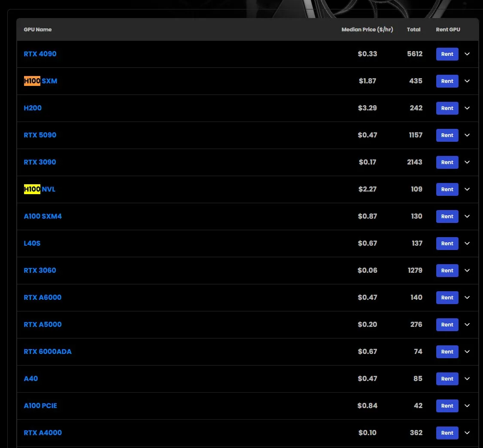Rent the RTX A5000 GPU
483x448 pixels.
(x=447, y=324)
